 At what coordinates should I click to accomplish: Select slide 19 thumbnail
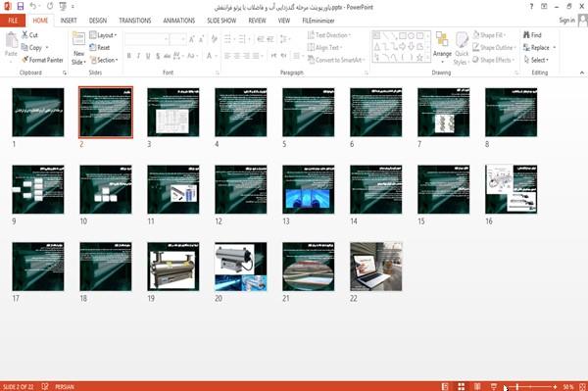pos(173,267)
